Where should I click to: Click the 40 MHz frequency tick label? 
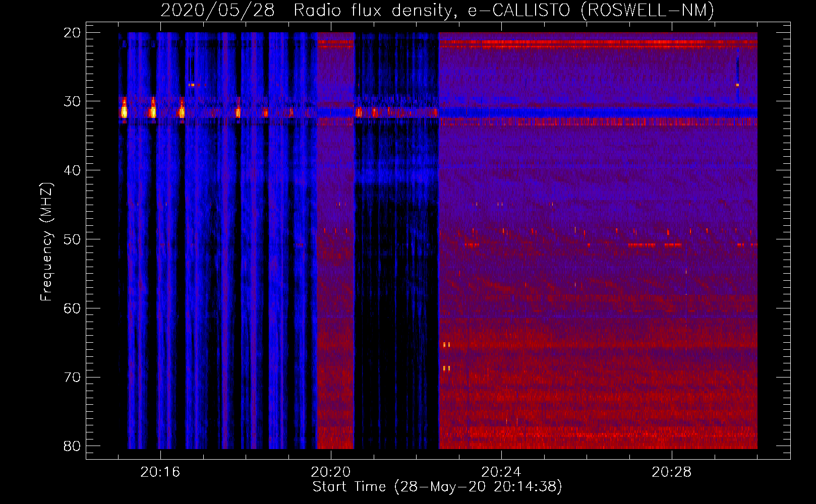[72, 170]
